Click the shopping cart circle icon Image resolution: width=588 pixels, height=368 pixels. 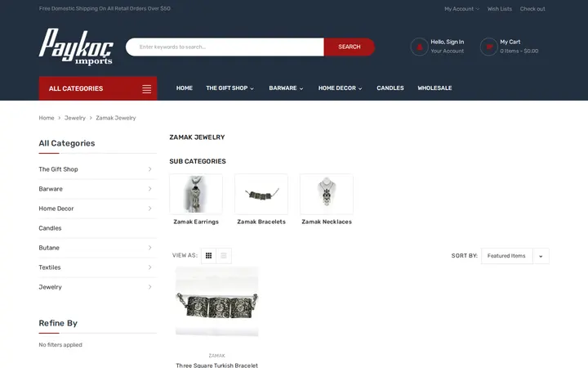(x=489, y=47)
